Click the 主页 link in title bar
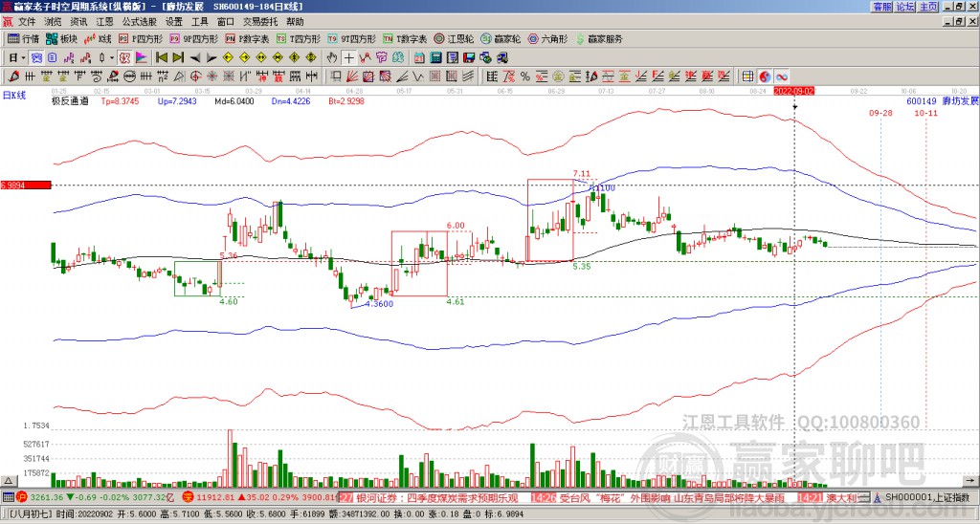The width and height of the screenshot is (980, 524). [928, 7]
